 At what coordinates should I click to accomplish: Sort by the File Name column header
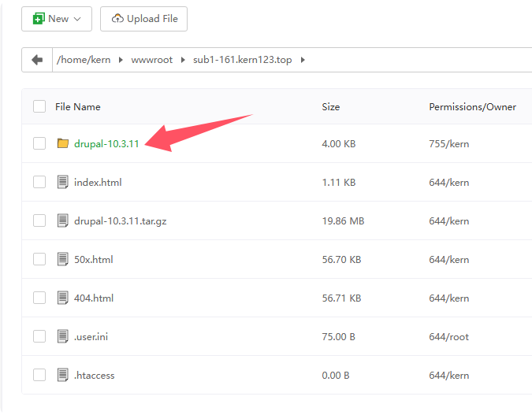coord(77,106)
